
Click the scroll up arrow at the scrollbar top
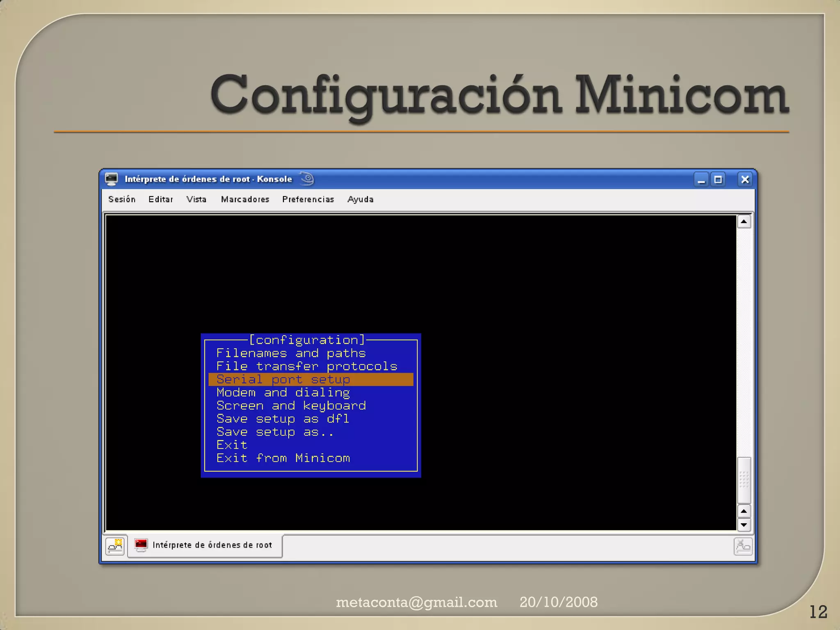coord(744,222)
